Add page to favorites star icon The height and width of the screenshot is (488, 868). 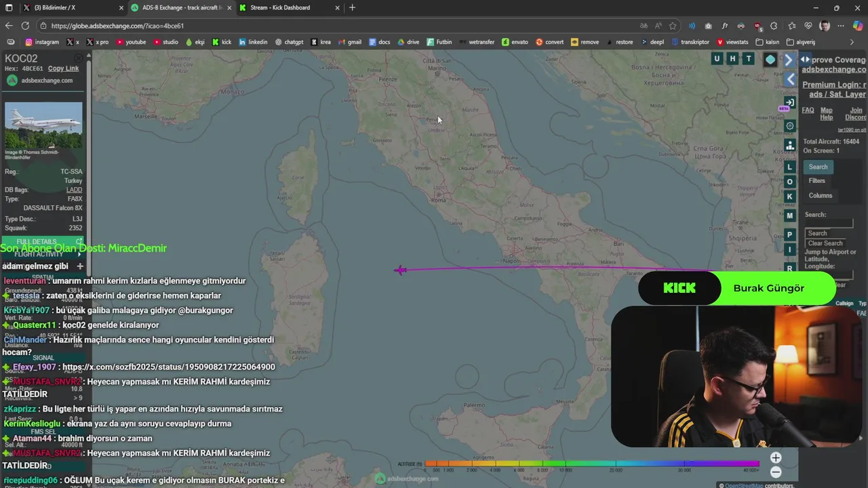point(673,26)
